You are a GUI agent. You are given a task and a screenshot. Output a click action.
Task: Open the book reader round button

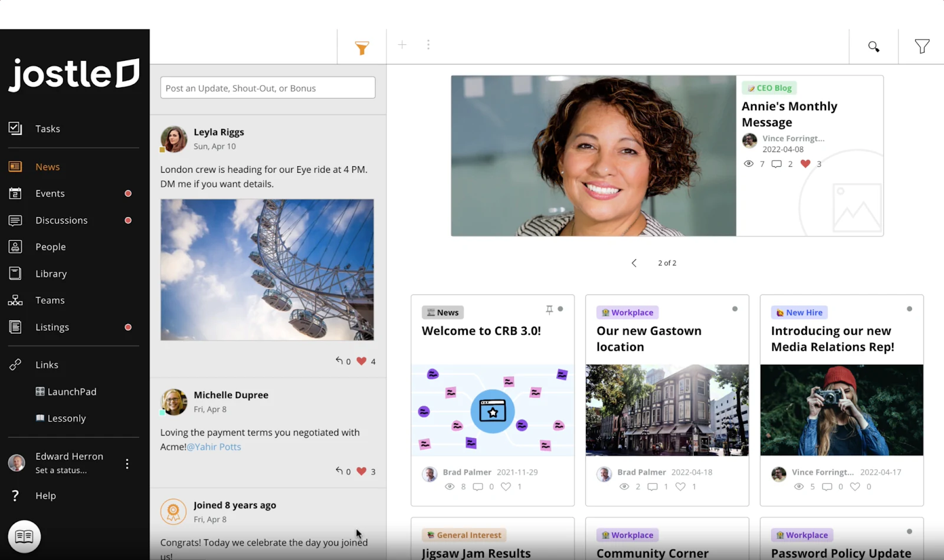pos(24,536)
